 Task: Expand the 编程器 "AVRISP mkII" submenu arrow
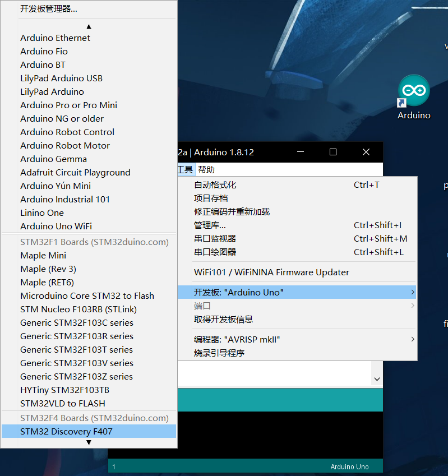[413, 339]
